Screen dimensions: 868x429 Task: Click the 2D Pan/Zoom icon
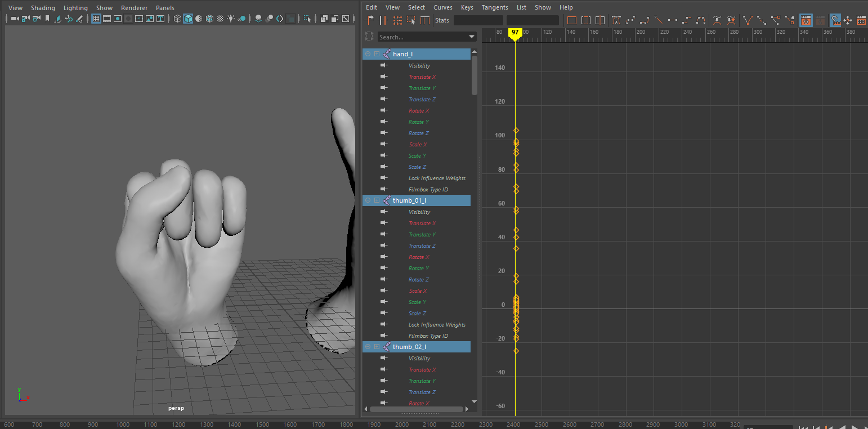pyautogui.click(x=69, y=19)
